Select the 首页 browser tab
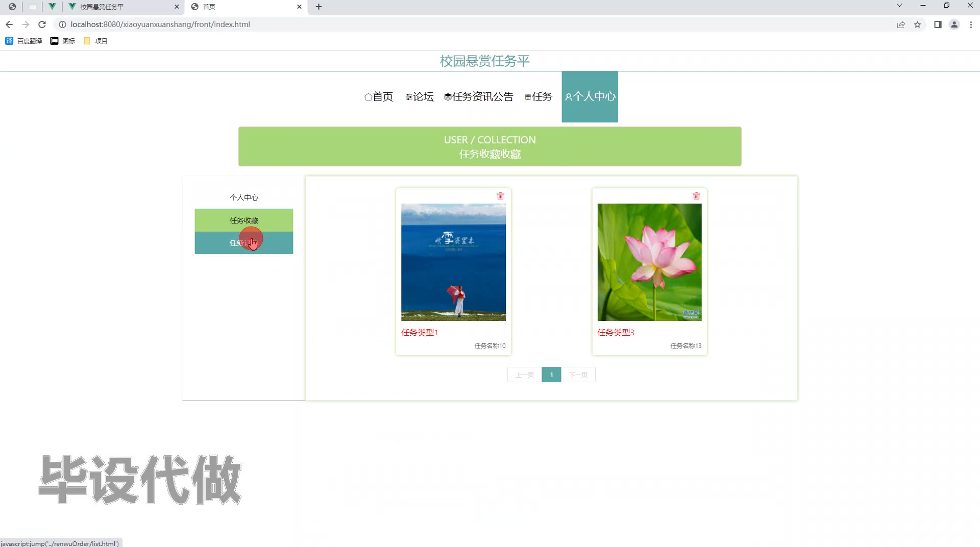This screenshot has height=547, width=980. 247,7
